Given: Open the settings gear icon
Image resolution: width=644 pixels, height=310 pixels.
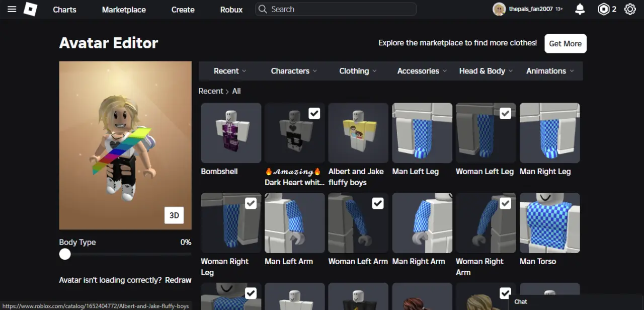Looking at the screenshot, I should click(630, 9).
